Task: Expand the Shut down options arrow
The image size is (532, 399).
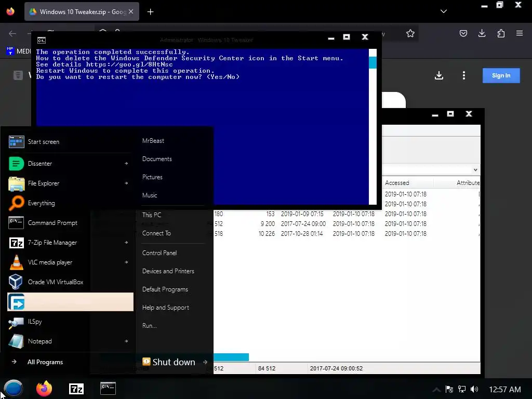Action: coord(205,362)
